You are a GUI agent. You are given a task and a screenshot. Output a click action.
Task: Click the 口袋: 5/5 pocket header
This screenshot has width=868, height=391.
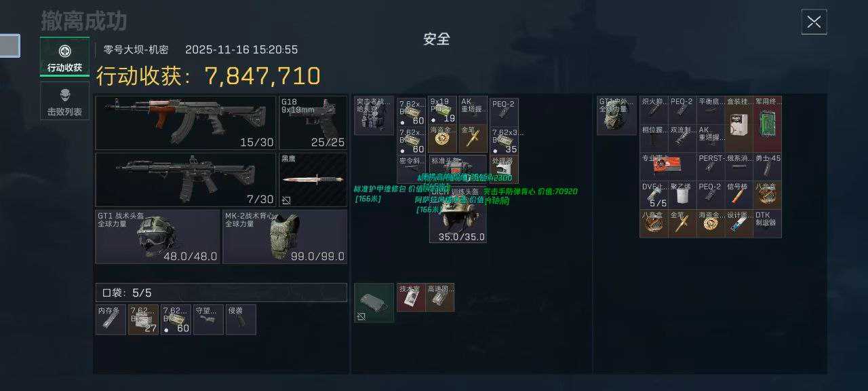point(221,293)
